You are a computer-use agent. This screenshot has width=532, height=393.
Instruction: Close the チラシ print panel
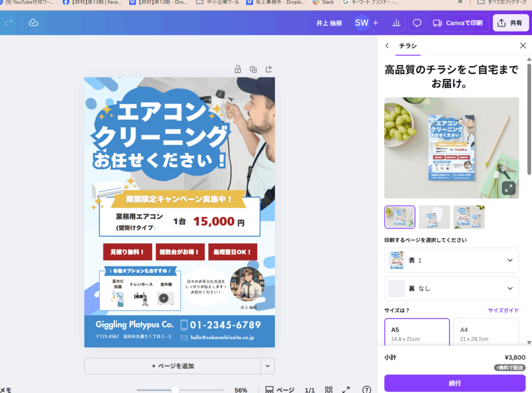[523, 45]
